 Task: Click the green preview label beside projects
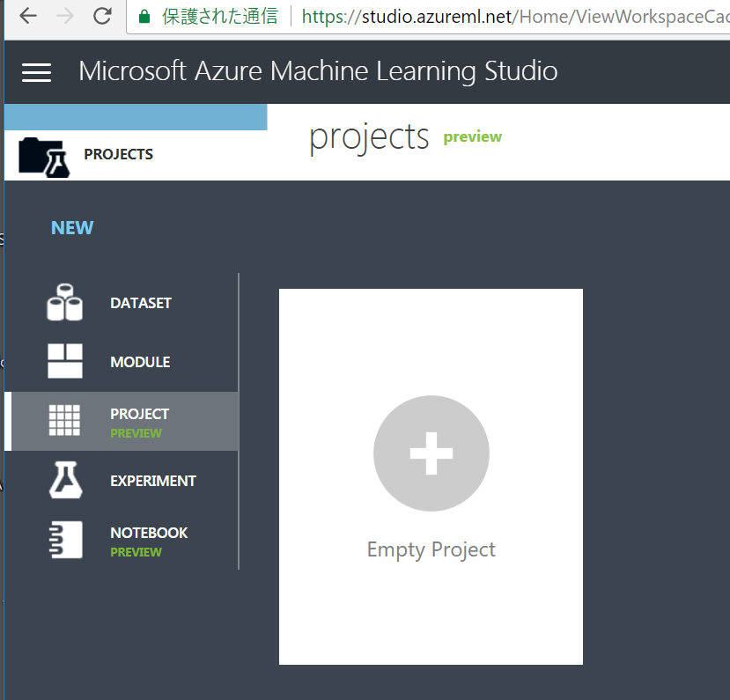(x=473, y=137)
